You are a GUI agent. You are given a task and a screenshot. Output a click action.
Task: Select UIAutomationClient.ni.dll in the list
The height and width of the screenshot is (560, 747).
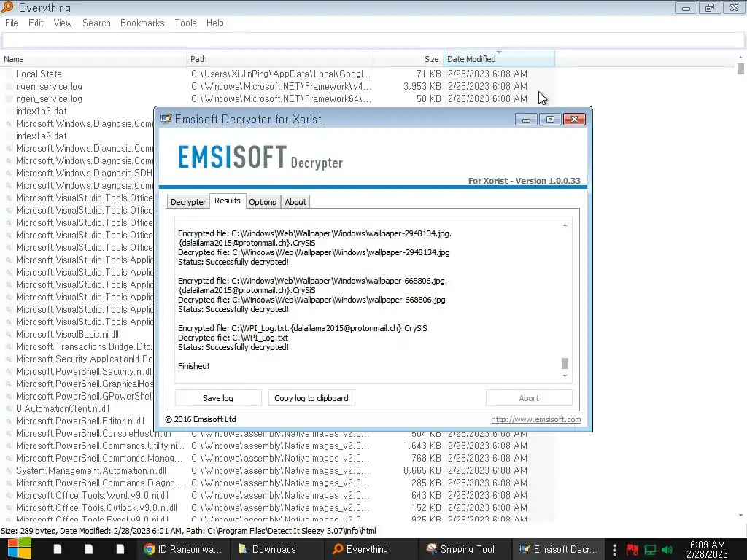[x=63, y=408]
